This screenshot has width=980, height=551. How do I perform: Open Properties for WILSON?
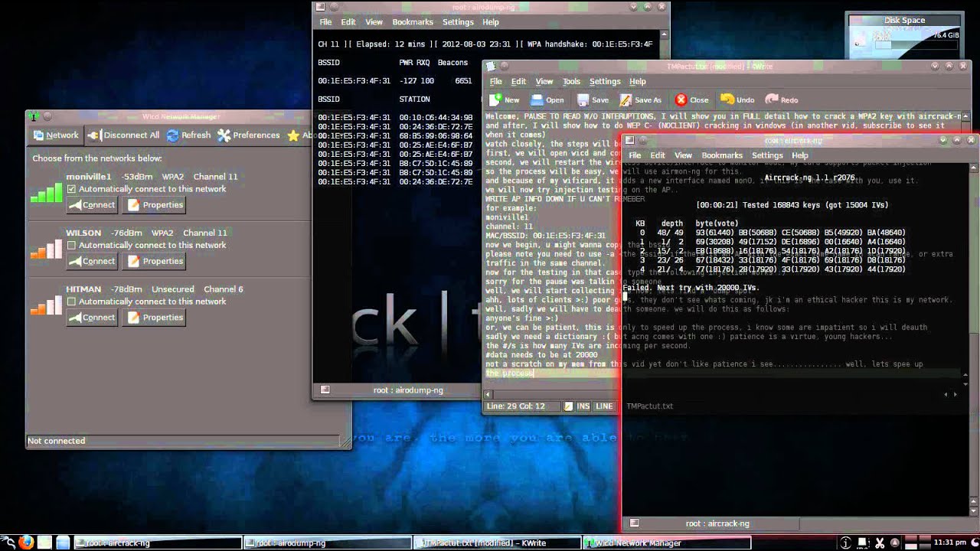click(155, 261)
